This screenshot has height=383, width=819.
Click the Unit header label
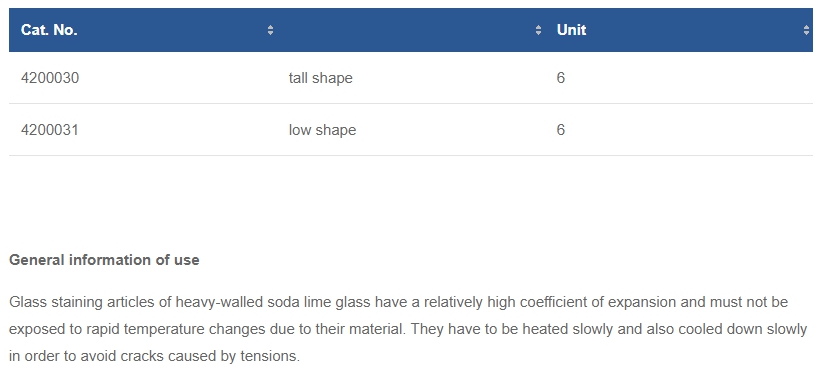[571, 30]
